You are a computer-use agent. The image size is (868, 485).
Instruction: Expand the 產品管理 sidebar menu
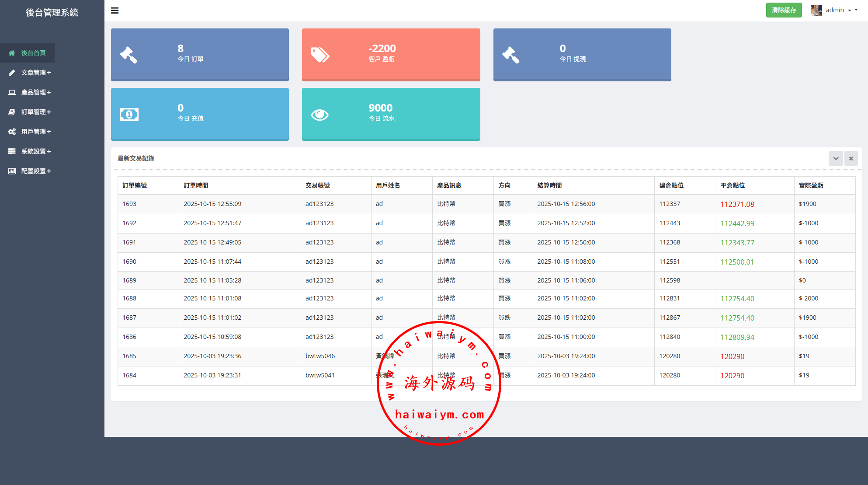pos(36,92)
